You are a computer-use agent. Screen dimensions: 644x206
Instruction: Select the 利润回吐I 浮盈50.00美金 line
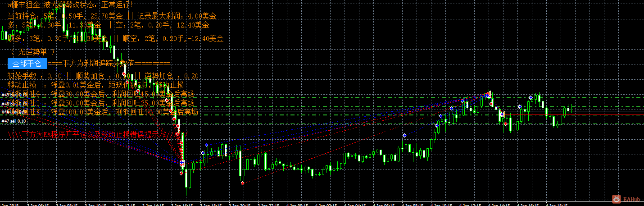pyautogui.click(x=101, y=103)
